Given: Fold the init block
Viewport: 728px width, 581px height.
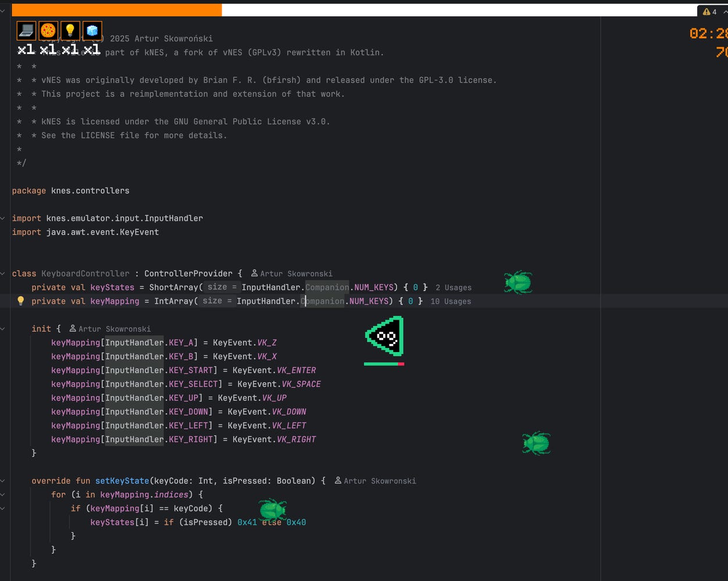Looking at the screenshot, I should coord(3,329).
